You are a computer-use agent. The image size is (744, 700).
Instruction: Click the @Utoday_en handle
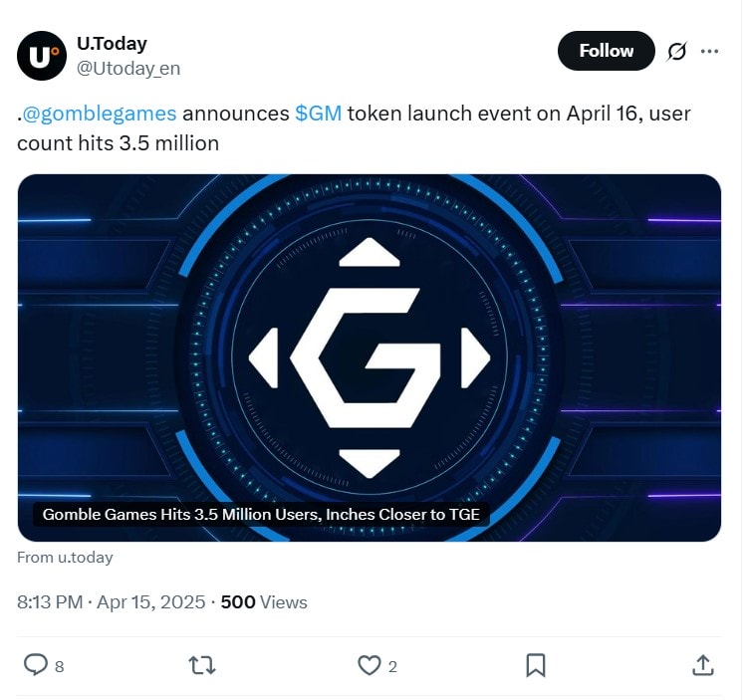[x=128, y=69]
